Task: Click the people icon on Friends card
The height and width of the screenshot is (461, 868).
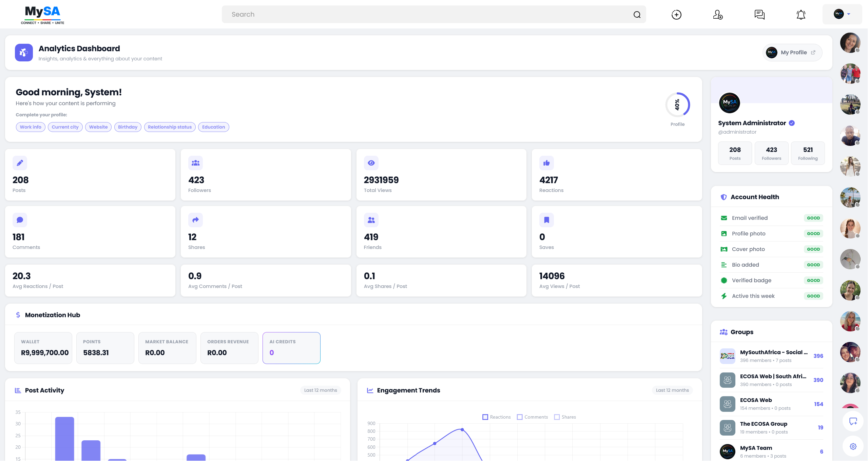Action: point(371,220)
